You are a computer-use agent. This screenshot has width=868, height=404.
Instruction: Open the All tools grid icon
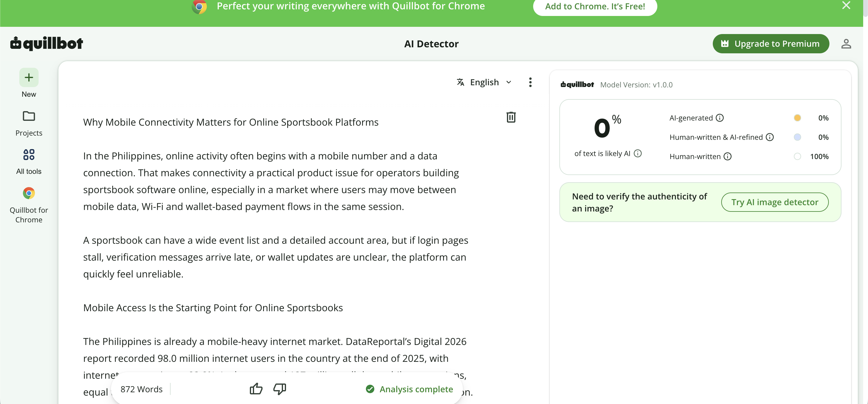coord(29,155)
